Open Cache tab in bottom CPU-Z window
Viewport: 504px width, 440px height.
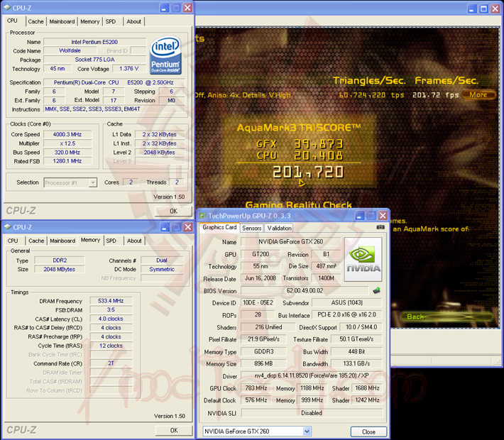pos(36,241)
